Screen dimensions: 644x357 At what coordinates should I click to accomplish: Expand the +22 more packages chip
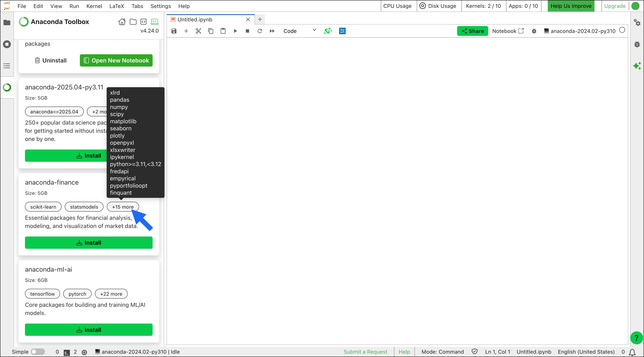(x=111, y=294)
